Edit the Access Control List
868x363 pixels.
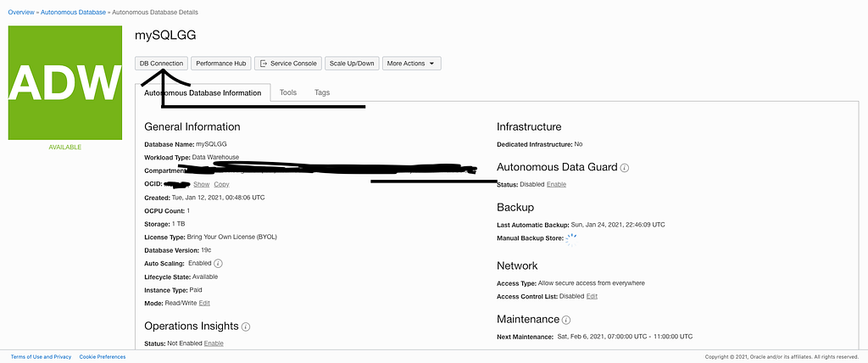click(592, 297)
